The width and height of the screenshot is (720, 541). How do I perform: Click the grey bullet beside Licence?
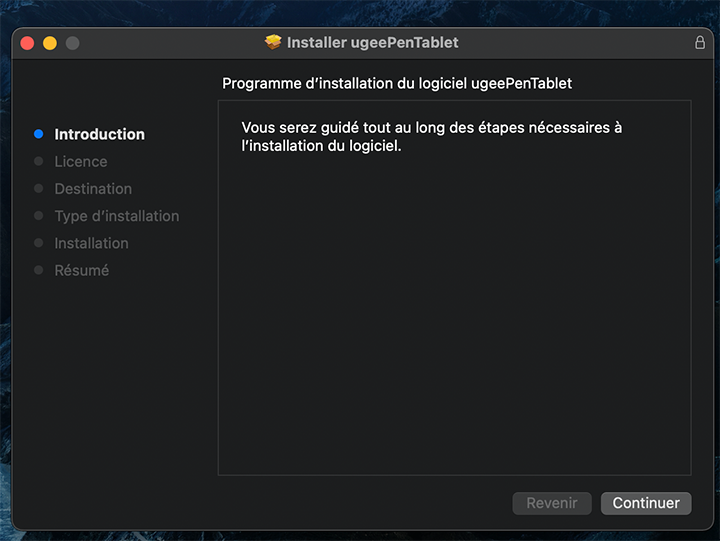click(39, 161)
